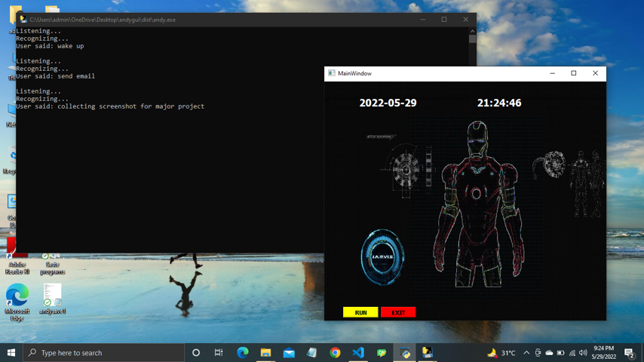
Task: Open weather 31°C widget in taskbar
Action: [501, 352]
